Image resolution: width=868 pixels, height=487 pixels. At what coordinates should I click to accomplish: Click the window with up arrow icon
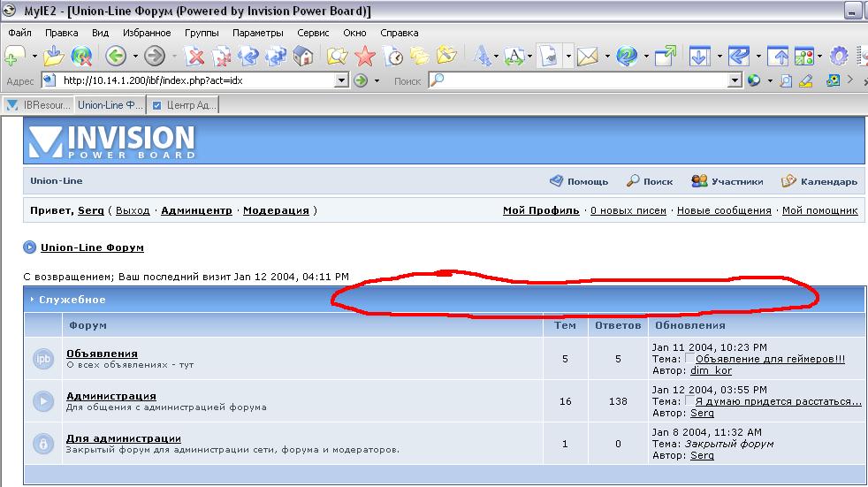point(779,56)
